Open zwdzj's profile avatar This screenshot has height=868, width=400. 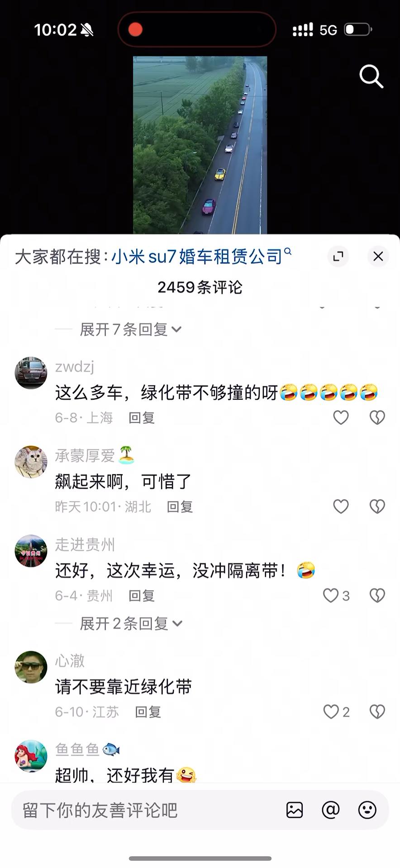pos(31,373)
